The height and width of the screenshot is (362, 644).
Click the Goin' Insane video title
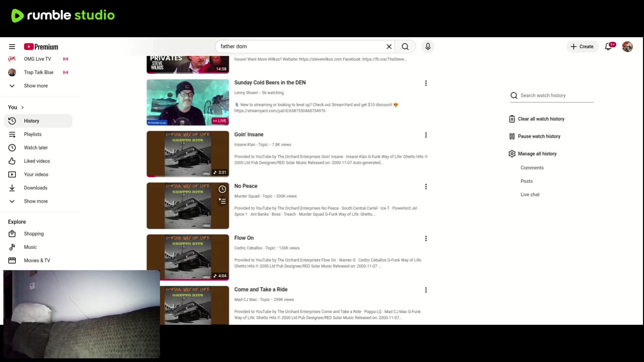pyautogui.click(x=249, y=134)
